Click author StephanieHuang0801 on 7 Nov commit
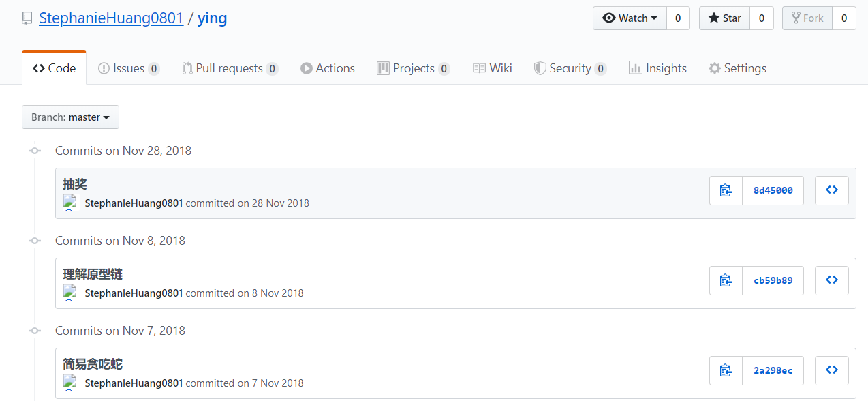Screen dimensions: 868x401 click(x=134, y=383)
